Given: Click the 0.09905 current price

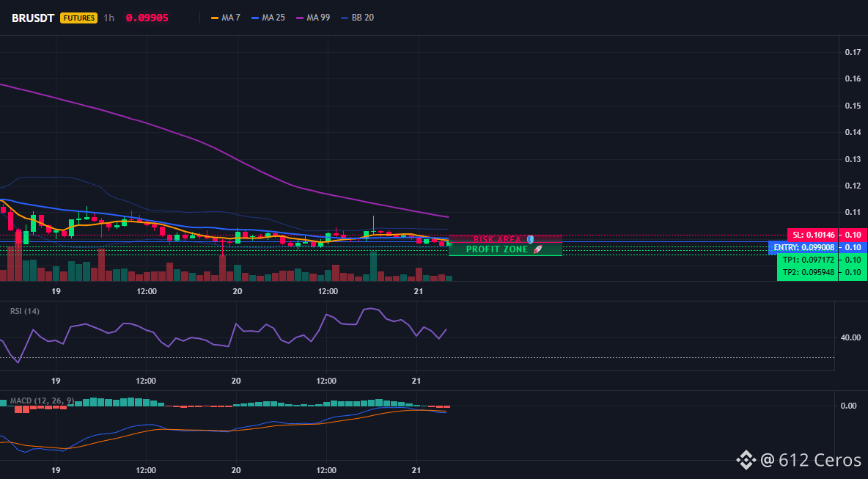Looking at the screenshot, I should (x=147, y=18).
